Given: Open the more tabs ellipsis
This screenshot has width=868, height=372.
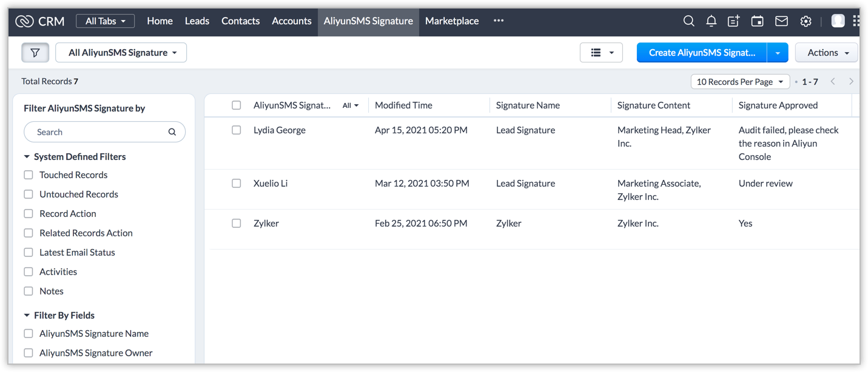Looking at the screenshot, I should [499, 21].
